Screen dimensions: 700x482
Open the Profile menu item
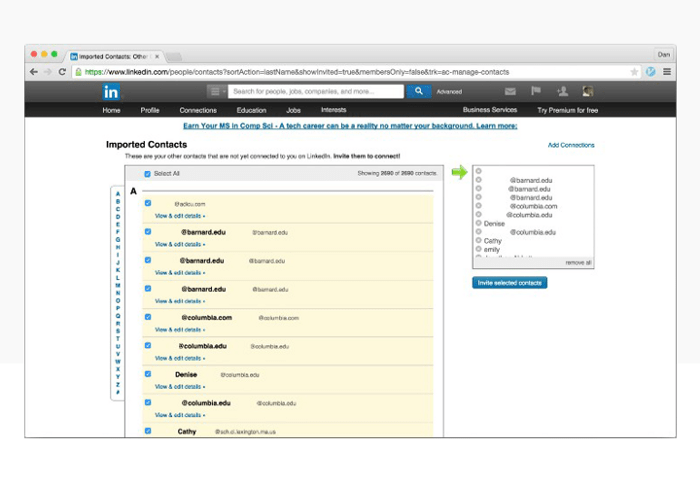coord(150,110)
